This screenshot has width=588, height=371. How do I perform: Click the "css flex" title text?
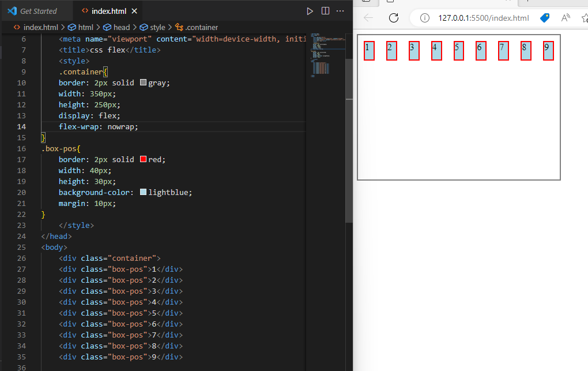pos(108,50)
